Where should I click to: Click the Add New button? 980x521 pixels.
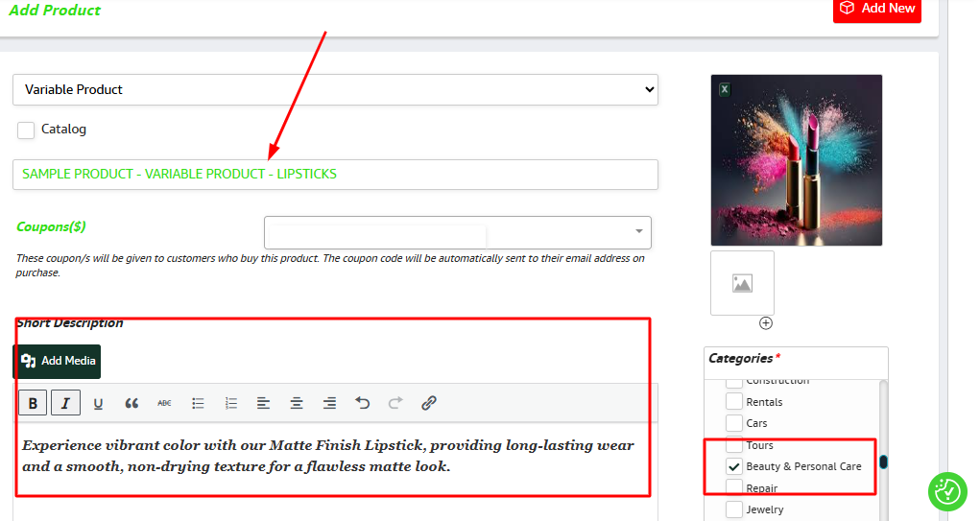pyautogui.click(x=877, y=10)
